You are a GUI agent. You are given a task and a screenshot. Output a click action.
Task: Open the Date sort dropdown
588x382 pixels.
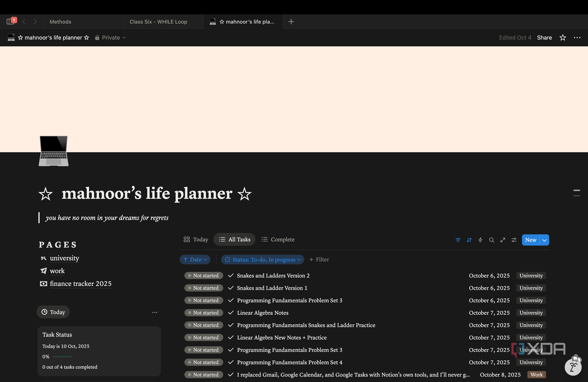[x=195, y=259]
